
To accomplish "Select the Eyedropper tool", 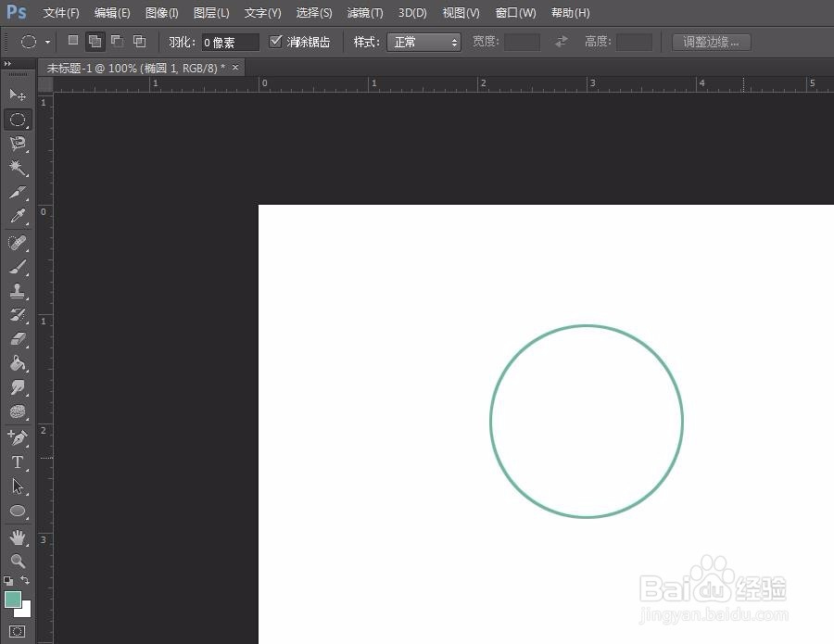I will pyautogui.click(x=18, y=216).
